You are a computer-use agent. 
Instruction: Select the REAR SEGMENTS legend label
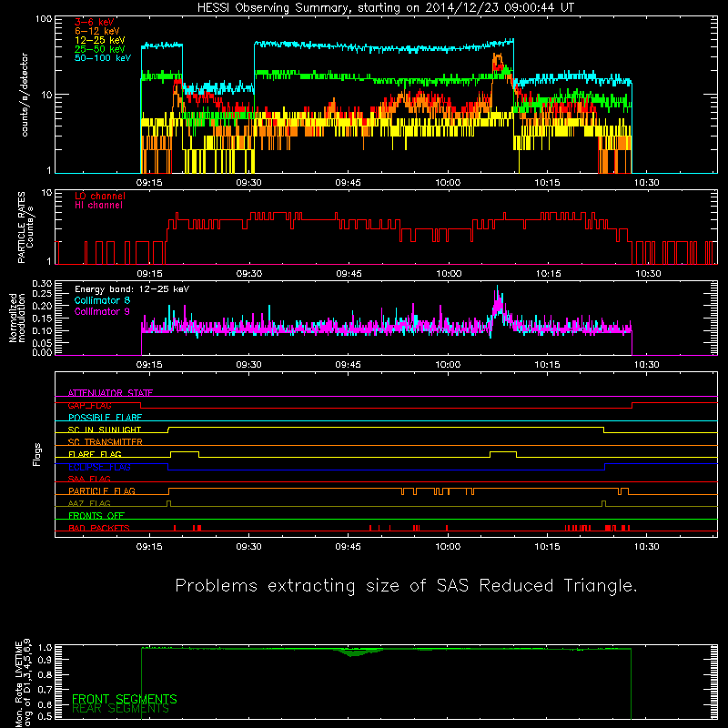coord(120,709)
